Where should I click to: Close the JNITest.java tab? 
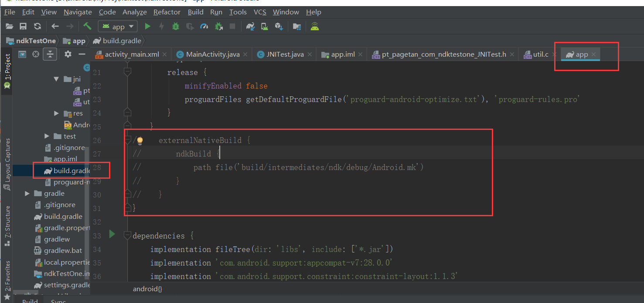[309, 54]
